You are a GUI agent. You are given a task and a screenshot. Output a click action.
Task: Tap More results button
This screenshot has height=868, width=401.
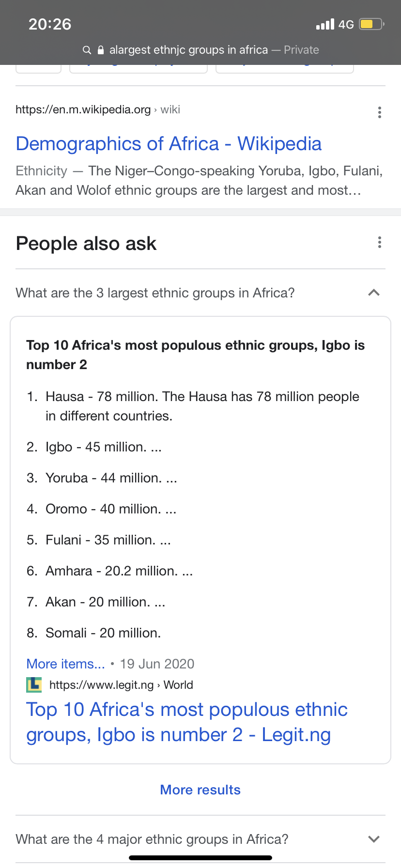click(200, 790)
